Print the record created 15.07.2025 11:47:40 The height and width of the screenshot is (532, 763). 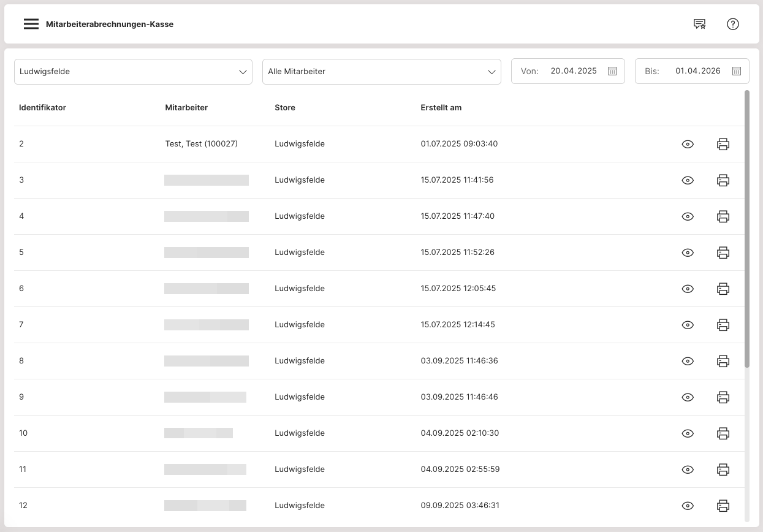pyautogui.click(x=723, y=216)
